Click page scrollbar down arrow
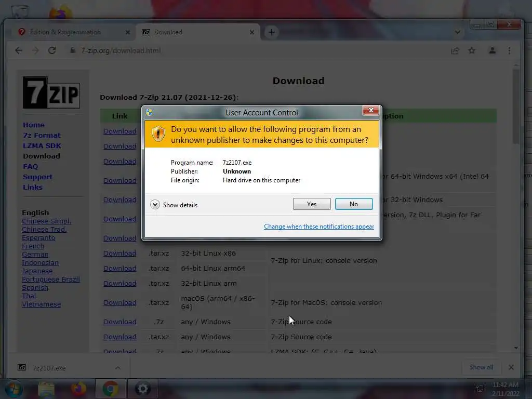The width and height of the screenshot is (532, 399). coord(516,348)
